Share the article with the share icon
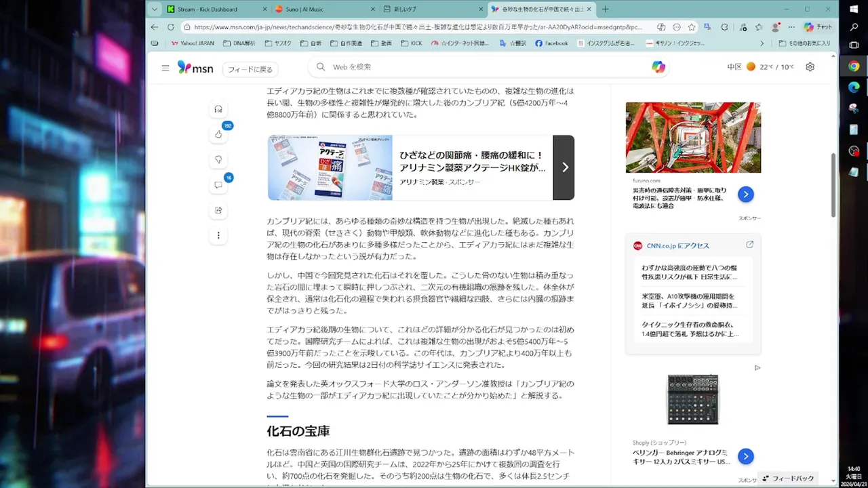This screenshot has height=488, width=868. coord(218,210)
